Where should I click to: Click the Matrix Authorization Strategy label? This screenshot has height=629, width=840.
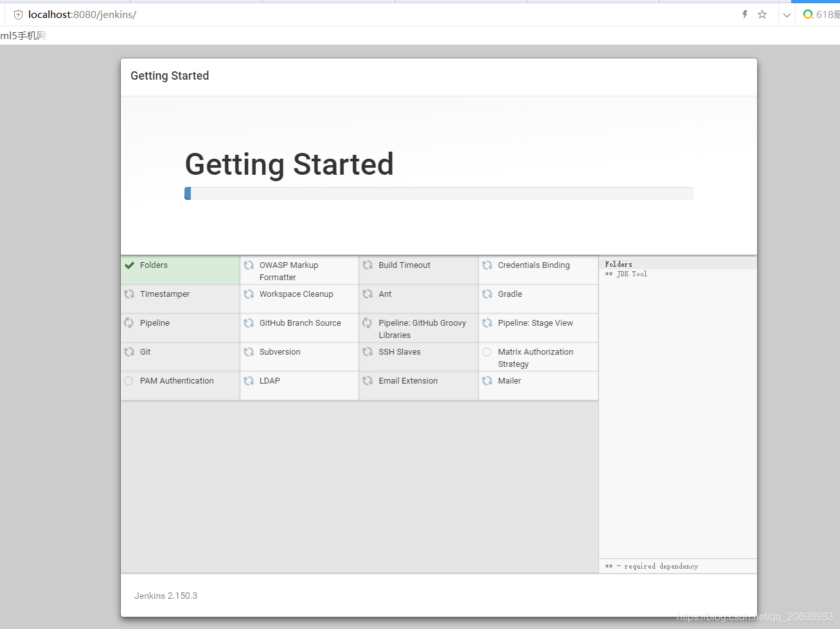(x=535, y=358)
